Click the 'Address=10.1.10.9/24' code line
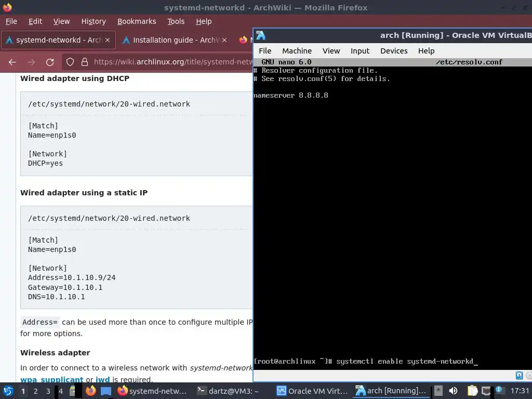Viewport: 532px width, 399px height. pyautogui.click(x=72, y=277)
